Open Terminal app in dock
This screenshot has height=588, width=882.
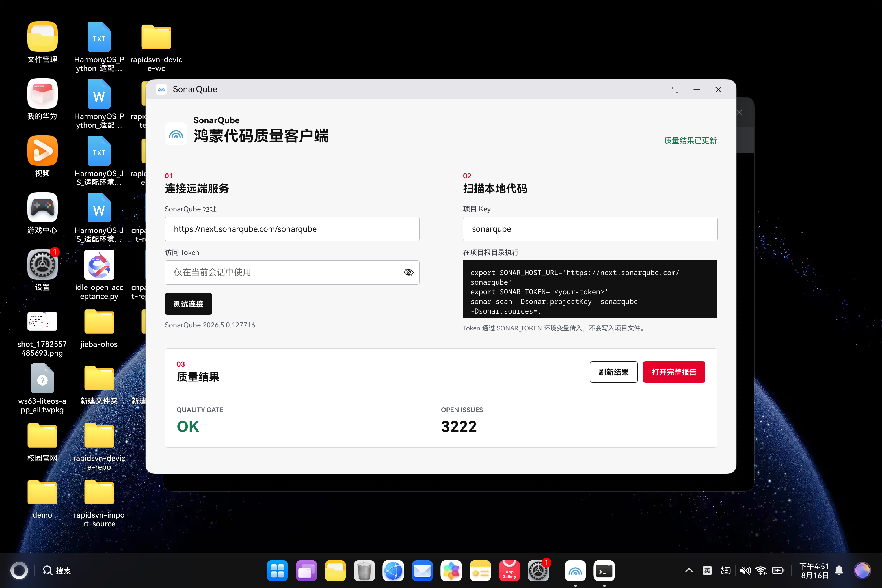[604, 571]
